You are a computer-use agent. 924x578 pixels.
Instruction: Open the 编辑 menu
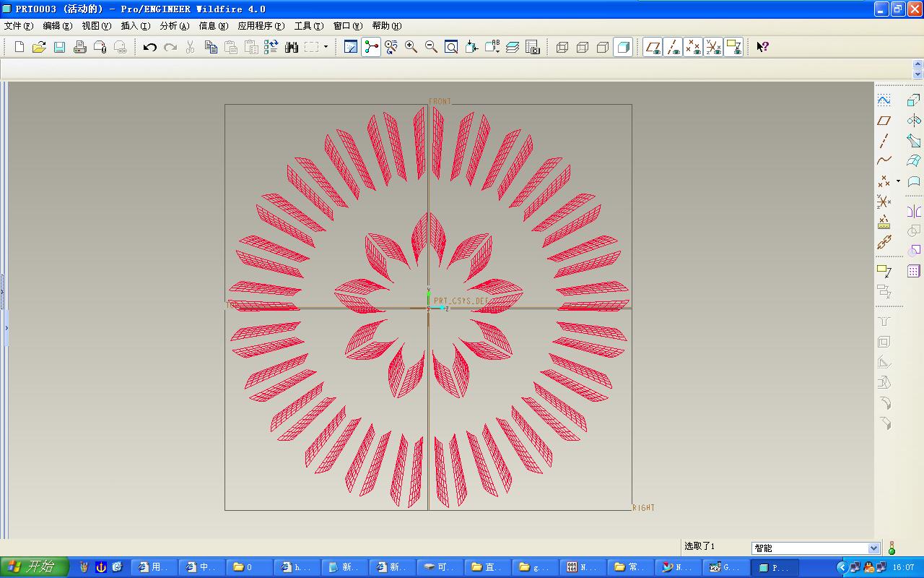coord(58,26)
